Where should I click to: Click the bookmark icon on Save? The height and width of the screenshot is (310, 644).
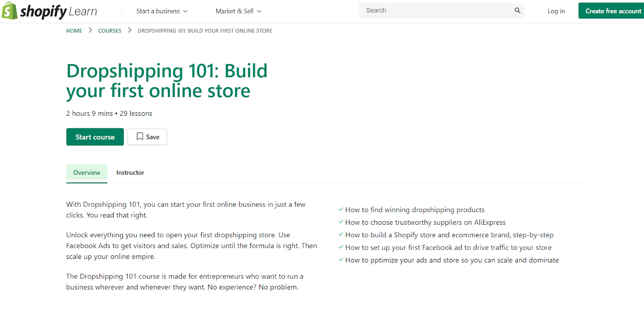(x=140, y=137)
